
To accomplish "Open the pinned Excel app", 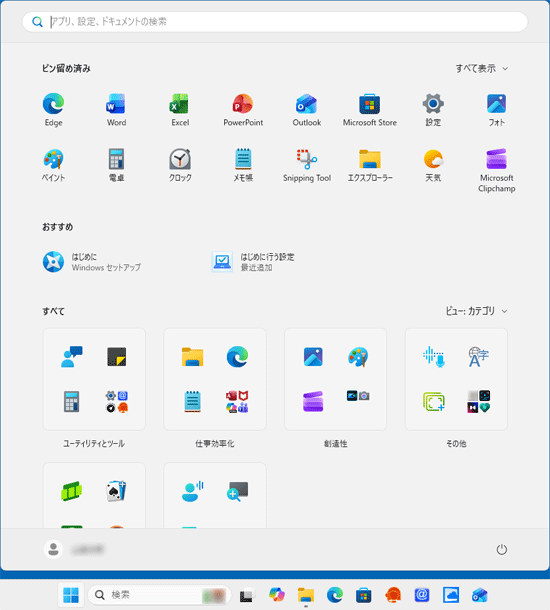I will point(180,110).
